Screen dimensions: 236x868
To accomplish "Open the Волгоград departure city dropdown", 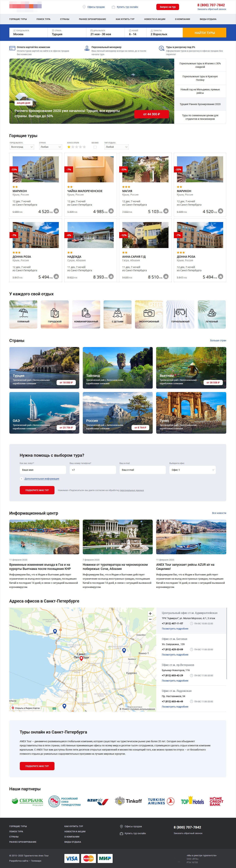I will pos(22,147).
